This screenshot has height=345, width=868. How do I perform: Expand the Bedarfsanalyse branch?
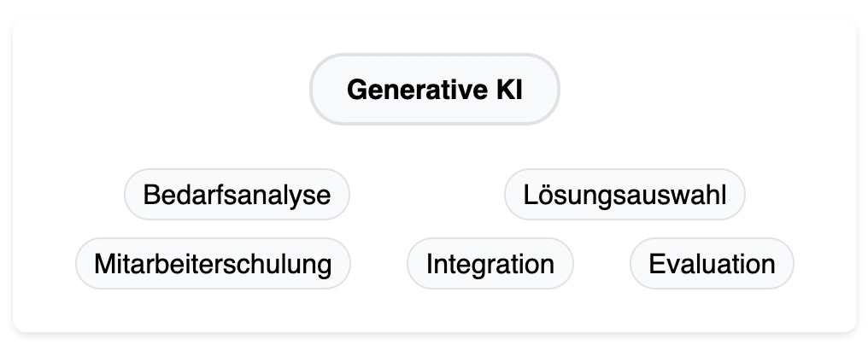237,195
